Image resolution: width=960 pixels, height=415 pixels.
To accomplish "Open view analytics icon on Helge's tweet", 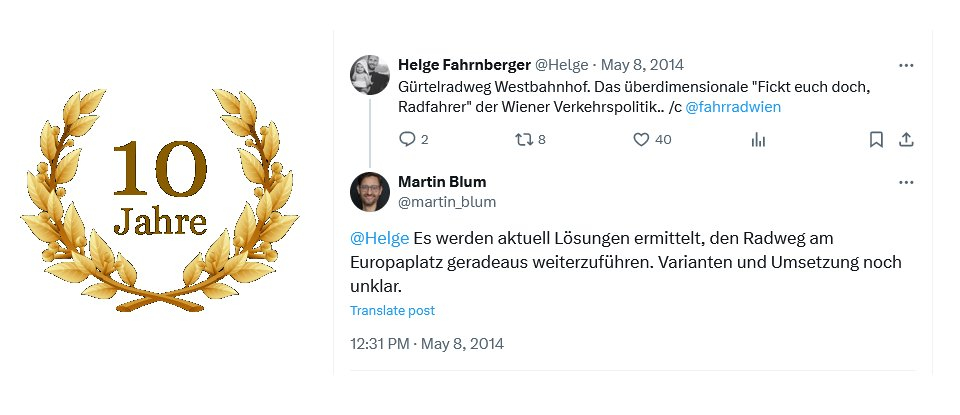I will pos(758,140).
